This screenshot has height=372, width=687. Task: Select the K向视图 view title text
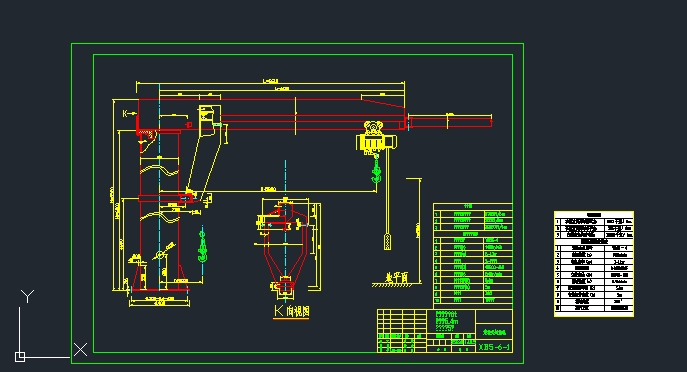tap(292, 311)
